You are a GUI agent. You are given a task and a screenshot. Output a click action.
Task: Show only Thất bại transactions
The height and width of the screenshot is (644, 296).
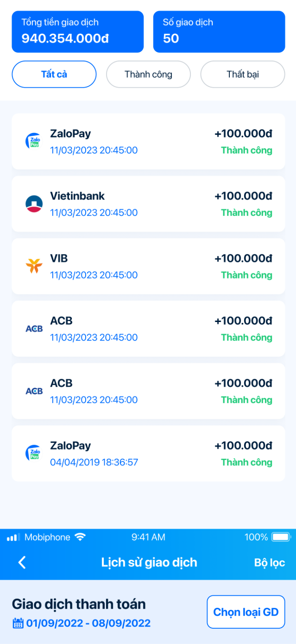[x=243, y=74]
